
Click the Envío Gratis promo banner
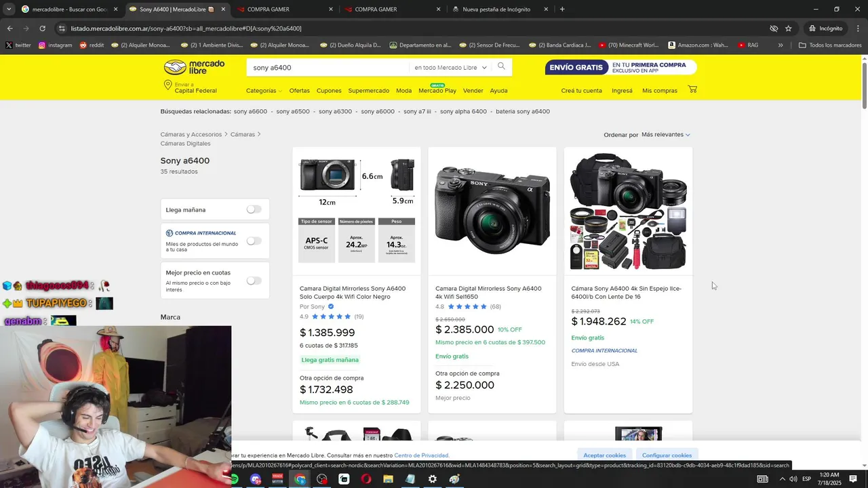(x=620, y=67)
